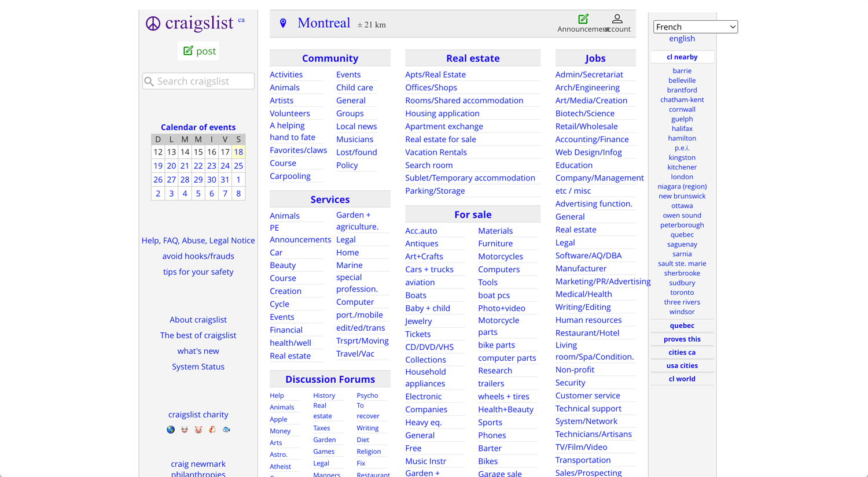
Task: Open Help, FAQ, Abuse, Legal Notice
Action: pyautogui.click(x=198, y=241)
